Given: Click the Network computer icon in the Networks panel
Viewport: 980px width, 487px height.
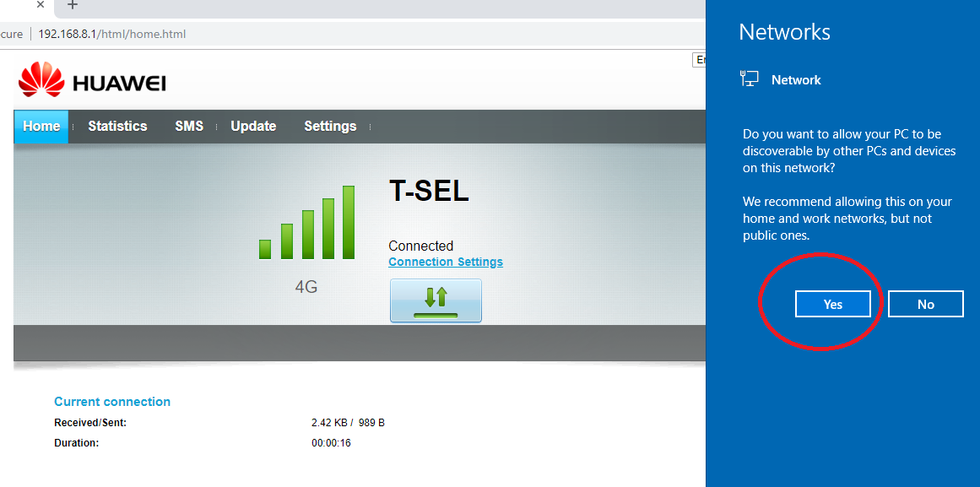Looking at the screenshot, I should point(750,79).
